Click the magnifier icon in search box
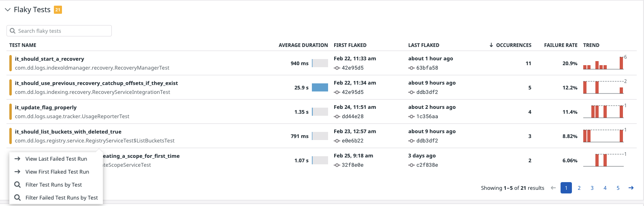Viewport: 644px width, 206px height. coord(13,31)
